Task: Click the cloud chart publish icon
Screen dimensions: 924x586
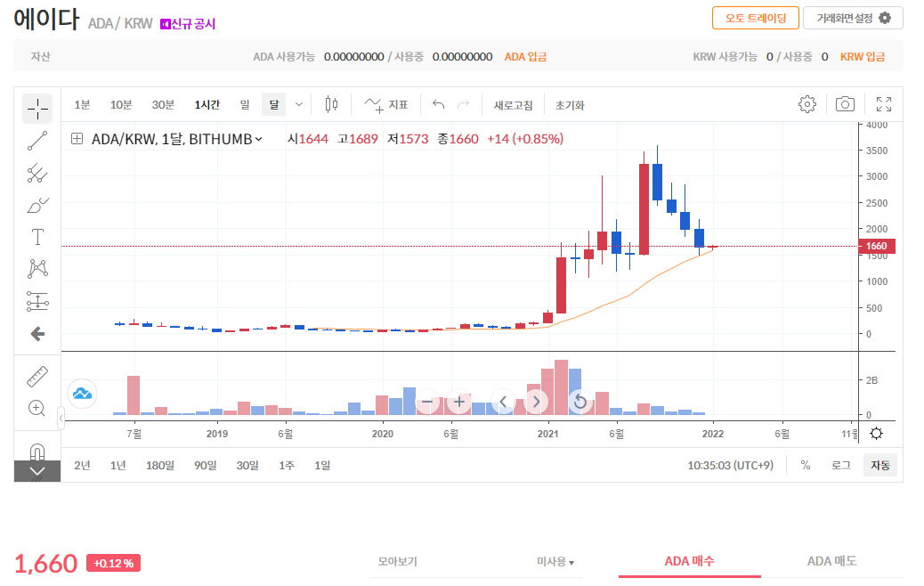Action: 83,394
